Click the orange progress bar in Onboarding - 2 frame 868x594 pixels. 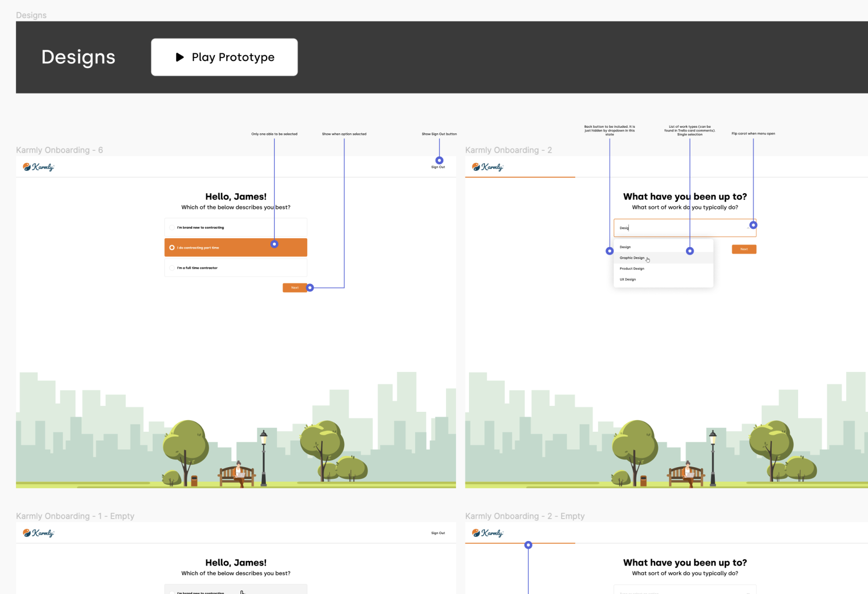coord(520,177)
